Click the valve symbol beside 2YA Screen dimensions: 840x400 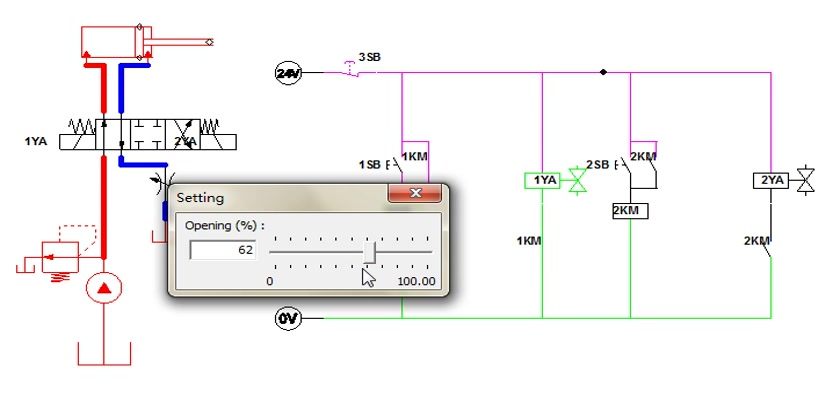pos(806,180)
